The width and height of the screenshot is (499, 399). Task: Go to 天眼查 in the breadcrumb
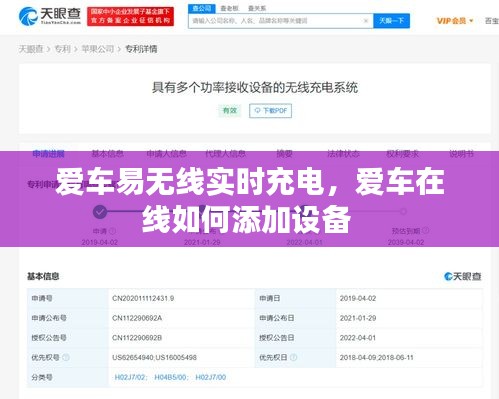(x=31, y=49)
